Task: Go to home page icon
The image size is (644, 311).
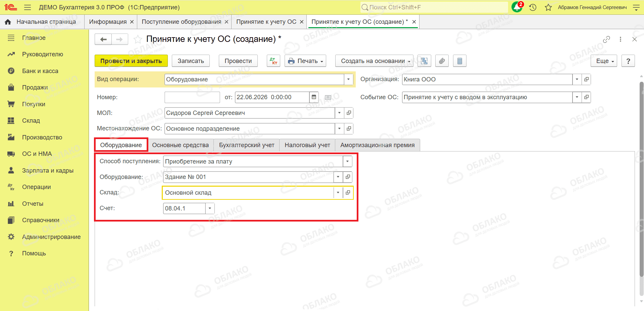Action: click(8, 22)
